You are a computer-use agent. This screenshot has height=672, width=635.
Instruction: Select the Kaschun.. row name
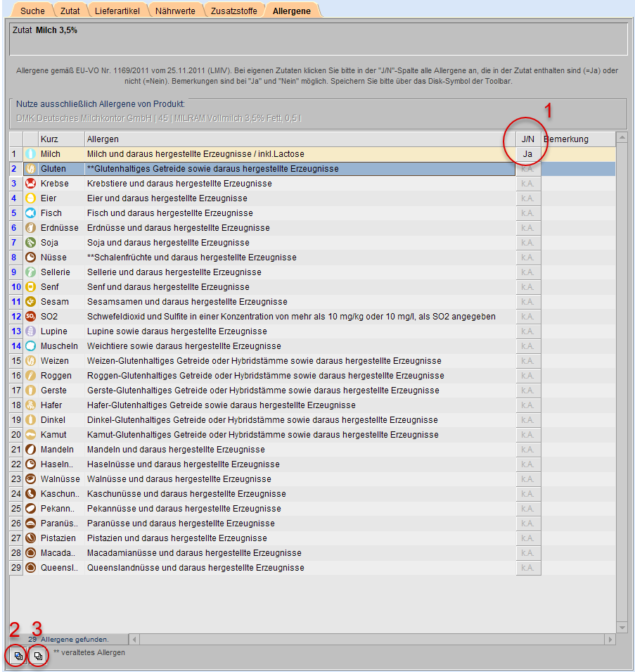[60, 494]
